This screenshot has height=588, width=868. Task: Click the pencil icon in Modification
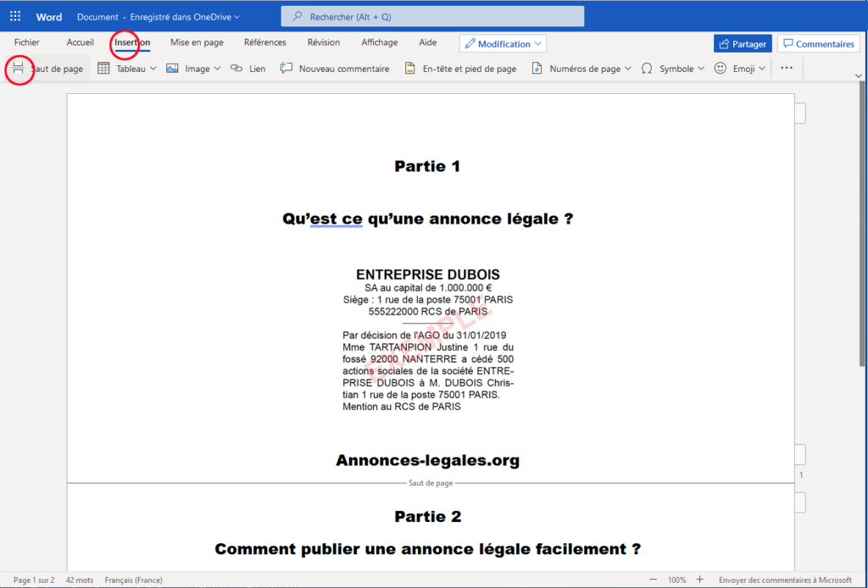[x=470, y=44]
